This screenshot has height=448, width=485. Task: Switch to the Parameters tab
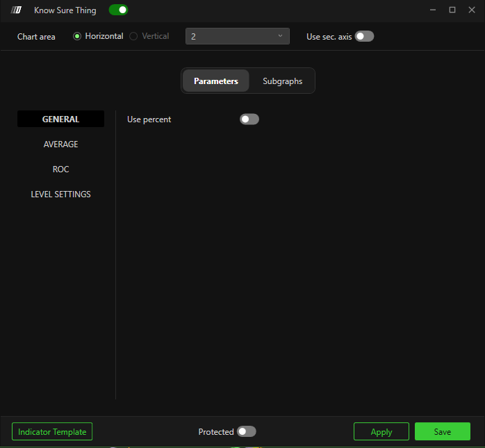[x=215, y=81]
